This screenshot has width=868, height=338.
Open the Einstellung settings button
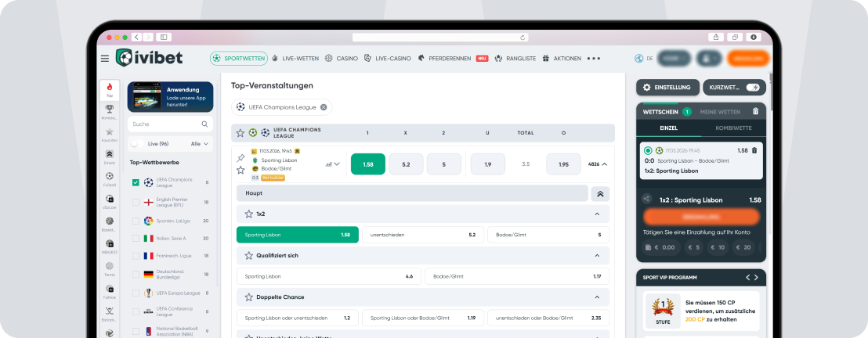(667, 88)
